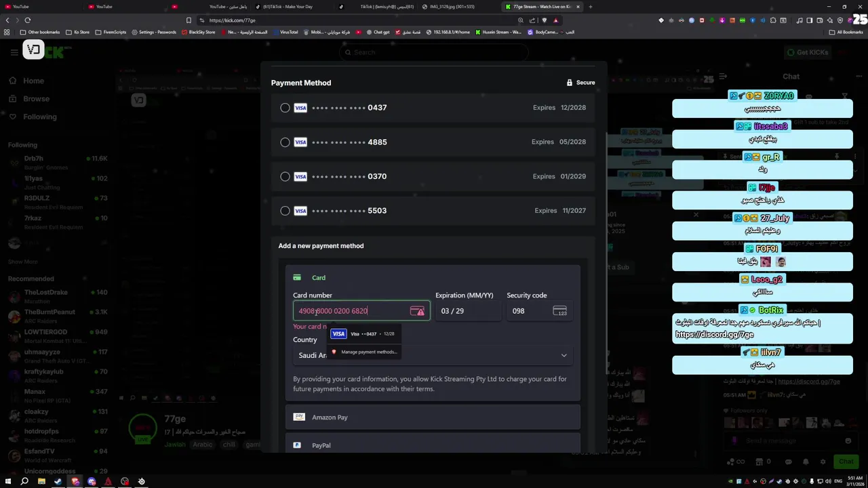Go to Browse in the Kick sidebar
Screen dimensions: 868x488
click(x=30, y=99)
